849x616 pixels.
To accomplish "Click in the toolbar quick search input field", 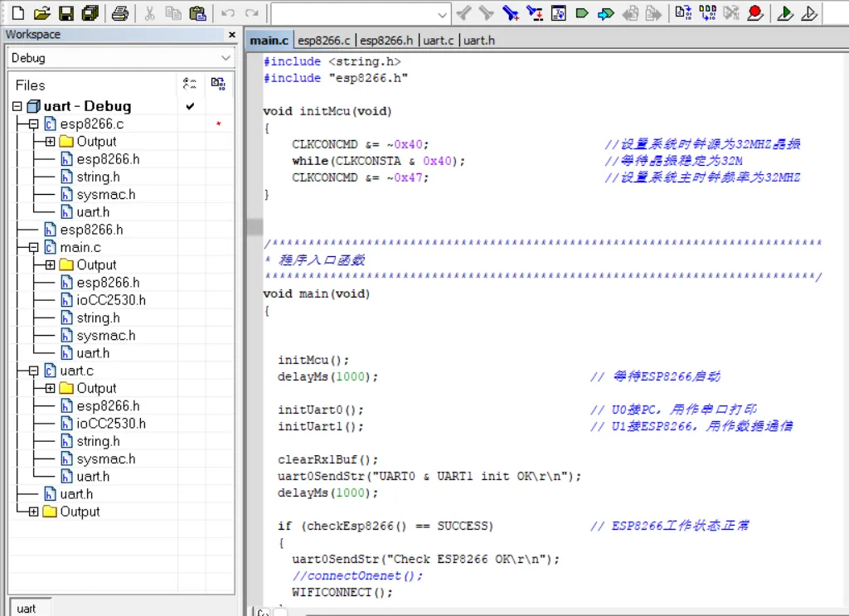I will tap(354, 15).
